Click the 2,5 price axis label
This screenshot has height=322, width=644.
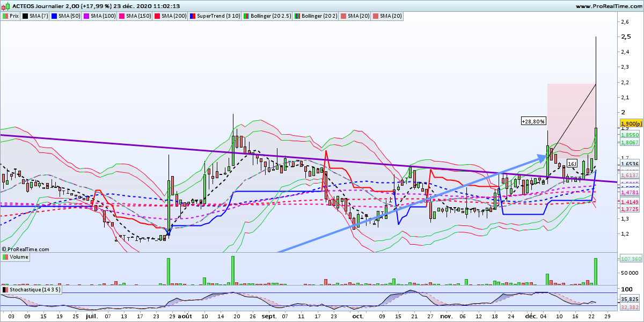[x=625, y=37]
